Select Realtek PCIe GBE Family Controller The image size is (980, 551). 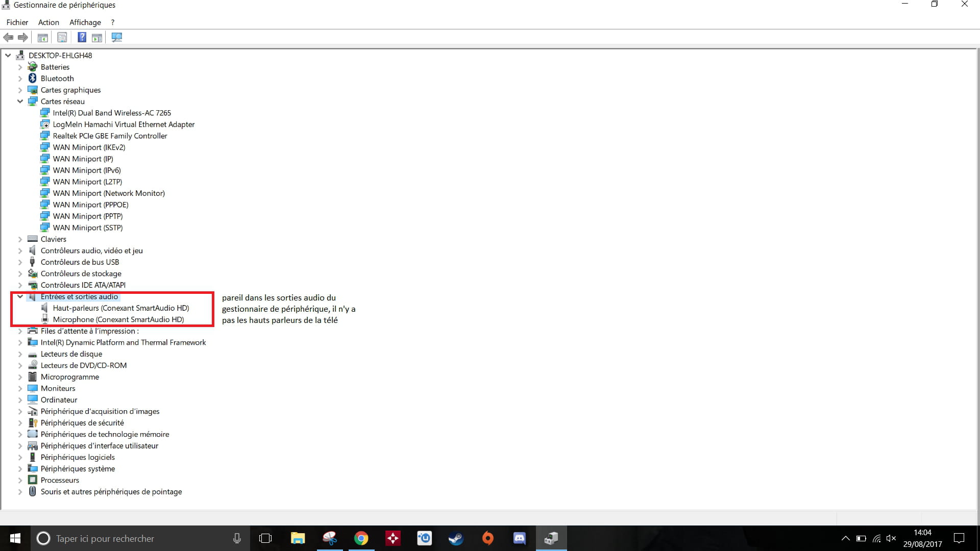(x=110, y=136)
